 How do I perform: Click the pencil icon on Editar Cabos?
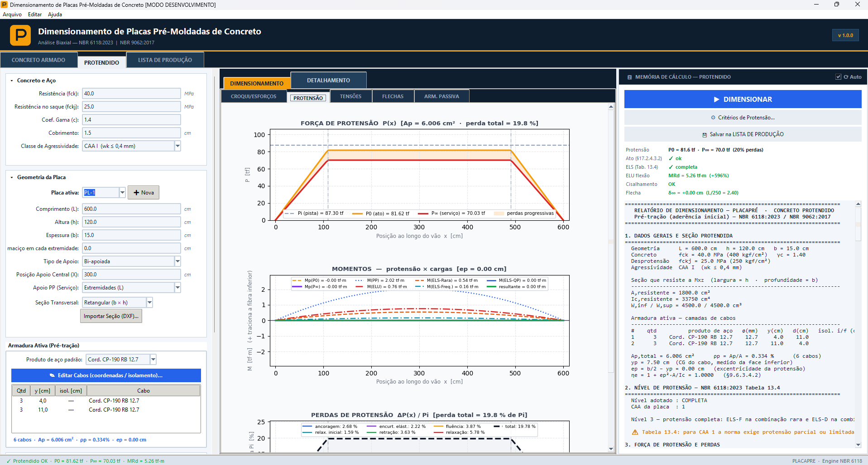[x=52, y=375]
